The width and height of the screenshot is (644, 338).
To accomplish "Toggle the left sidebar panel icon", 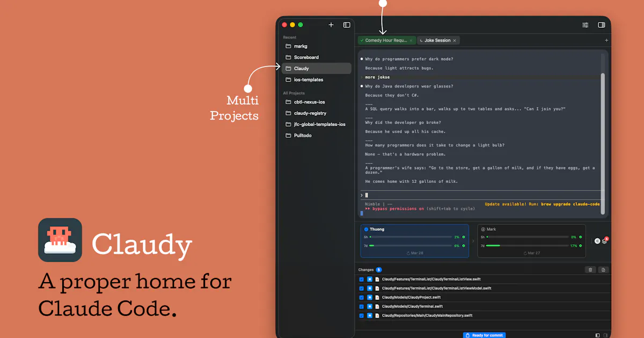I will pyautogui.click(x=347, y=25).
